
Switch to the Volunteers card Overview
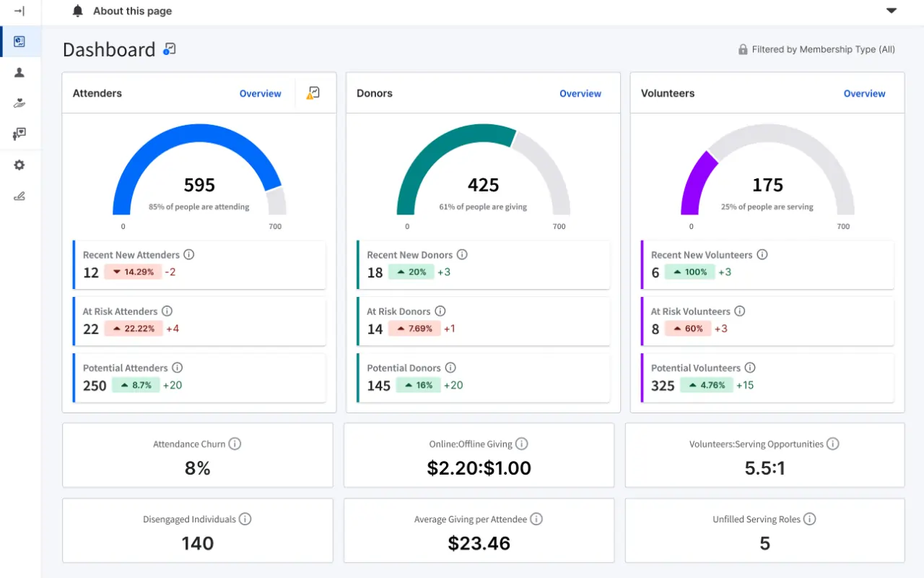[864, 93]
